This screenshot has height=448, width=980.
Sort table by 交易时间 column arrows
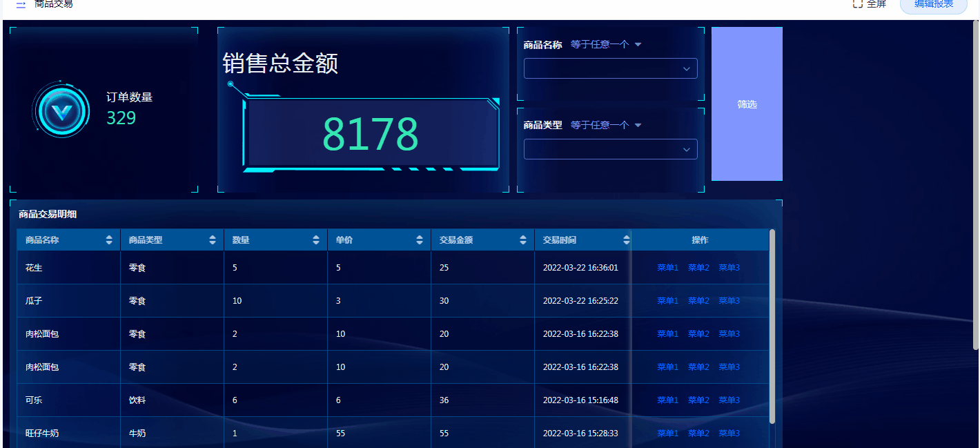coord(626,240)
